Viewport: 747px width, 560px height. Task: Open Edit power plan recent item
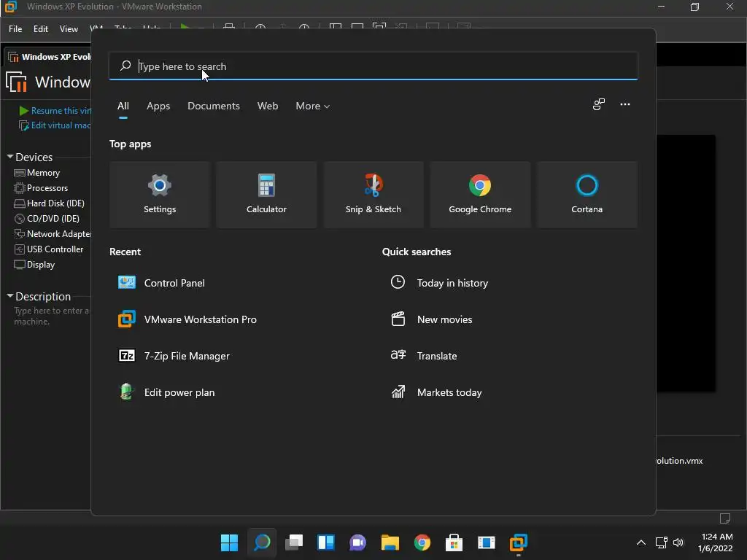pyautogui.click(x=167, y=392)
